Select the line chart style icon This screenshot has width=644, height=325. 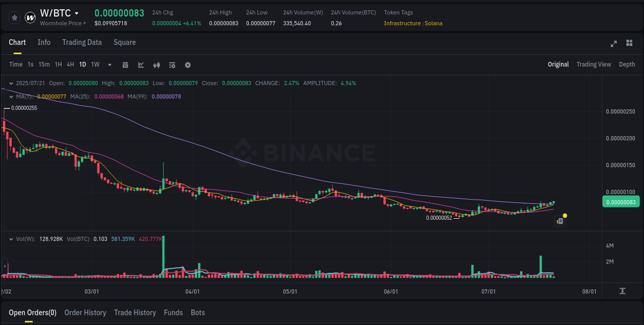coord(141,64)
